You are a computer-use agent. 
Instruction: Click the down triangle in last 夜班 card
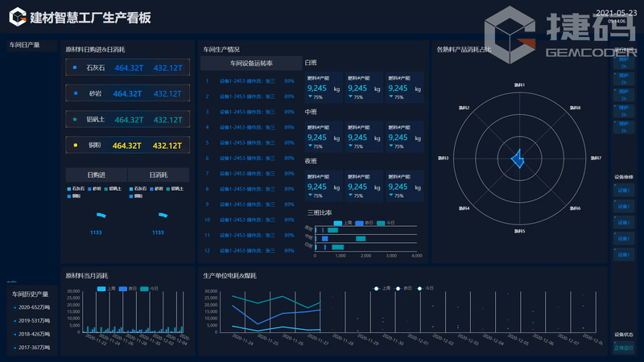click(x=390, y=196)
